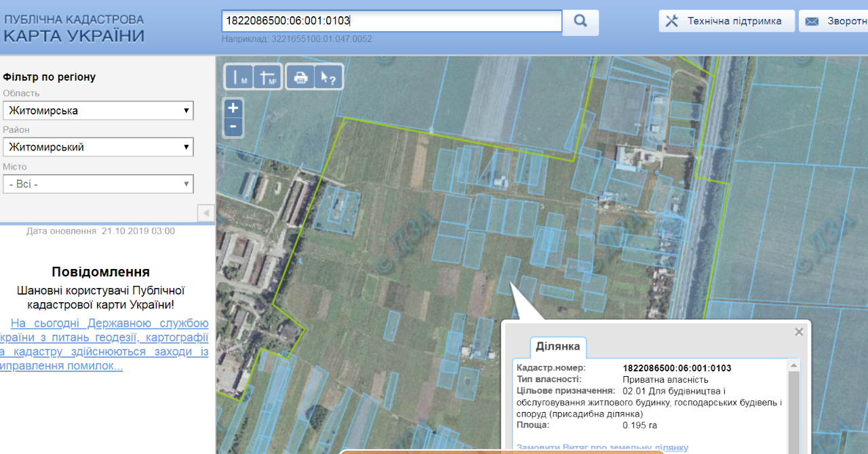Image resolution: width=868 pixels, height=454 pixels.
Task: Zoom out the map with minus button
Action: pyautogui.click(x=233, y=126)
